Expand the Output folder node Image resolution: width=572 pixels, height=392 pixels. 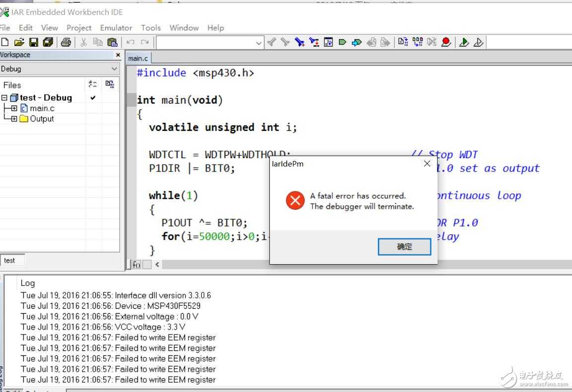14,119
